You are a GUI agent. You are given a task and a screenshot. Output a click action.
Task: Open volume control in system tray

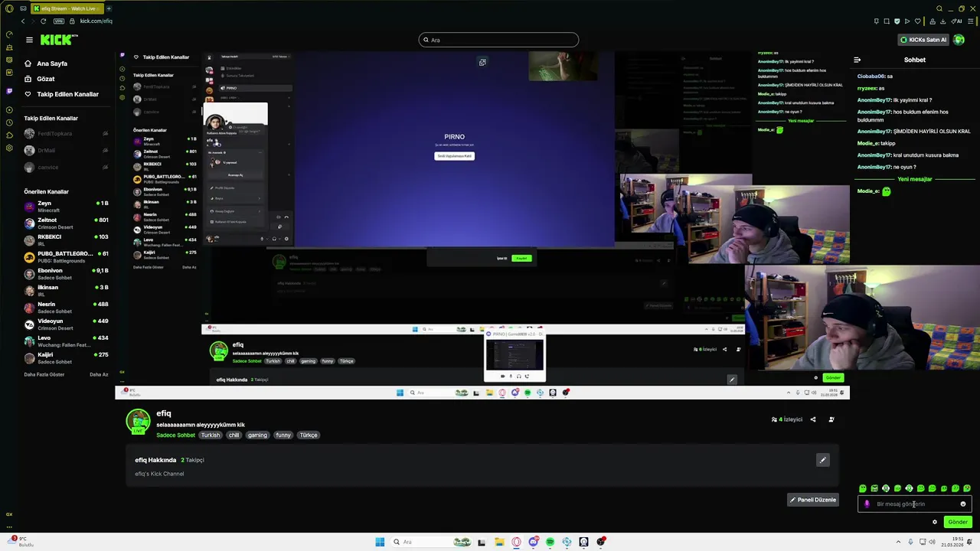tap(932, 542)
